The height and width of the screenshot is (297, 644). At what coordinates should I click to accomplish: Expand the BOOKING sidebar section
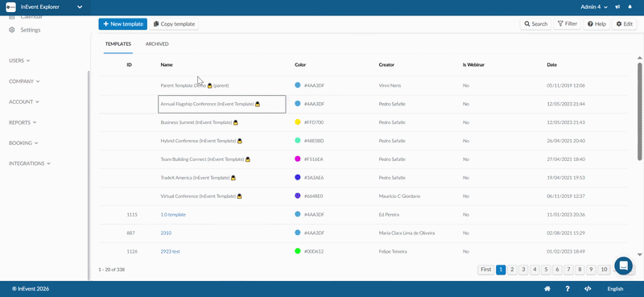[x=23, y=143]
